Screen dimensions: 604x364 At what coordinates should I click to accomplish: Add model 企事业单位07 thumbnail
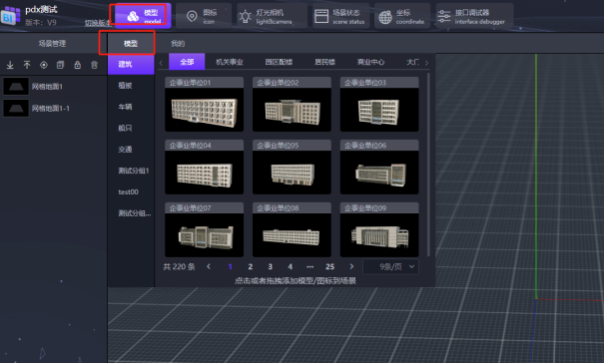point(204,235)
